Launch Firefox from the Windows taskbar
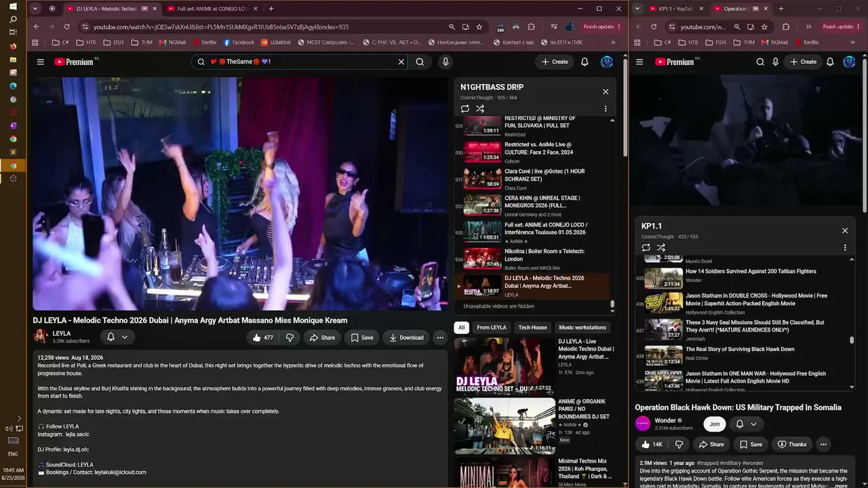This screenshot has width=868, height=488. point(13,46)
